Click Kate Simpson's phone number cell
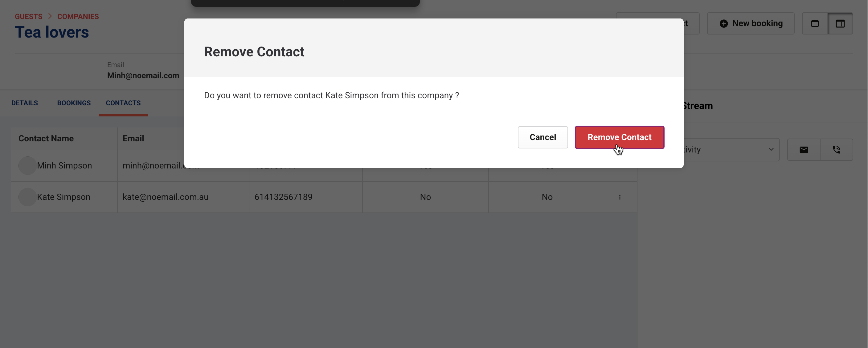This screenshot has height=348, width=868. pyautogui.click(x=283, y=197)
